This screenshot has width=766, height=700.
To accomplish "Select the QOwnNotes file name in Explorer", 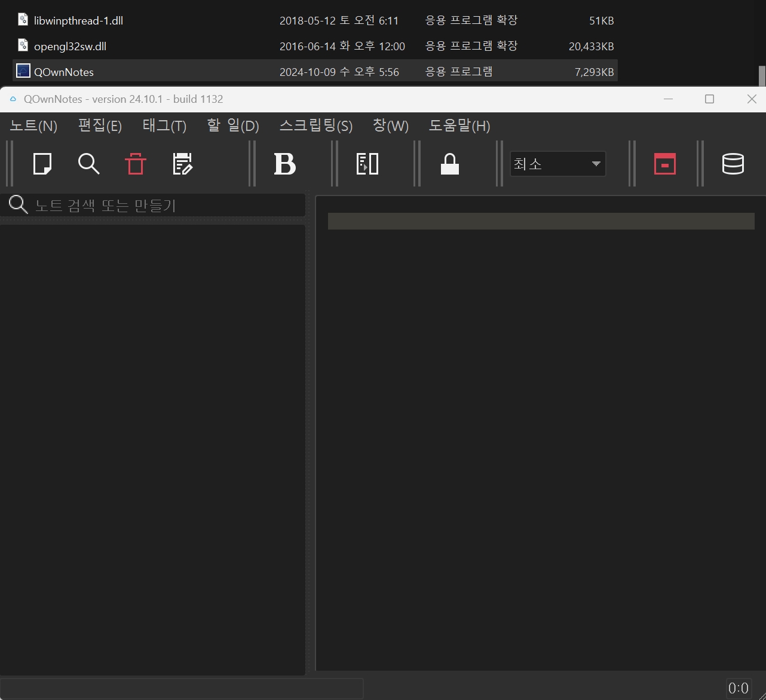I will click(64, 72).
